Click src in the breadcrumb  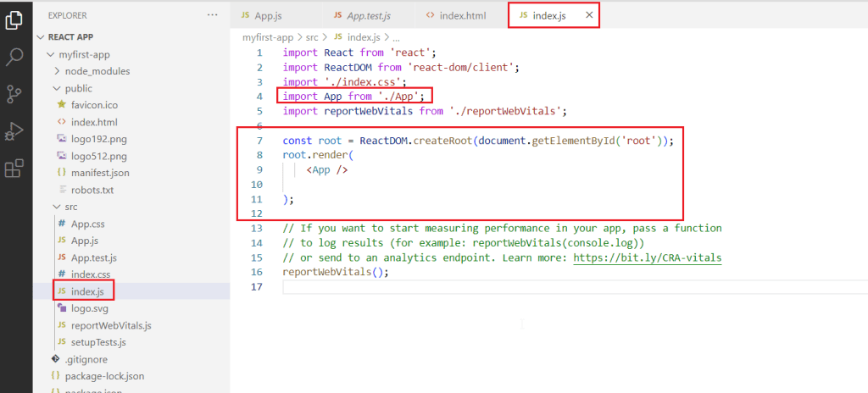[x=311, y=37]
